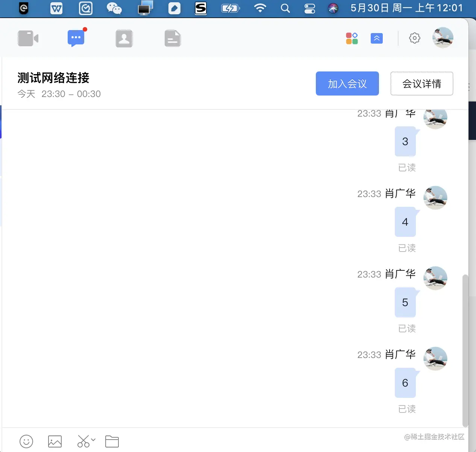
Task: Click the 加入会议 button
Action: tap(347, 83)
